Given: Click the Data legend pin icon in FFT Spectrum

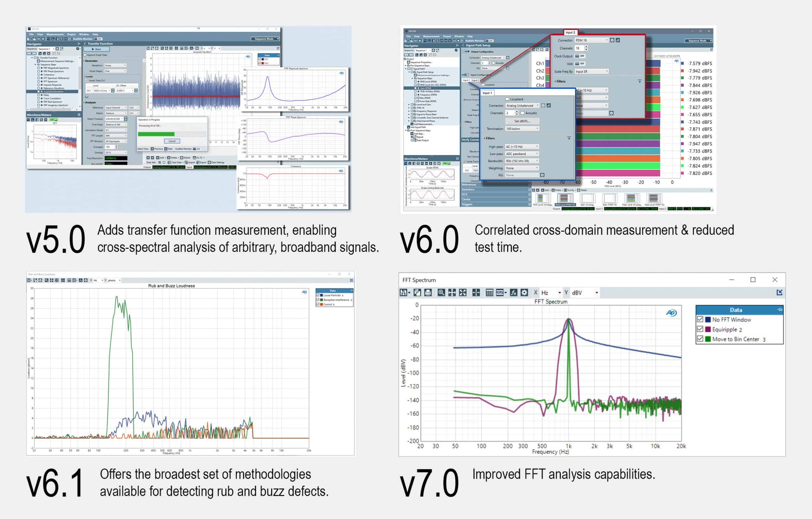Looking at the screenshot, I should tap(779, 310).
